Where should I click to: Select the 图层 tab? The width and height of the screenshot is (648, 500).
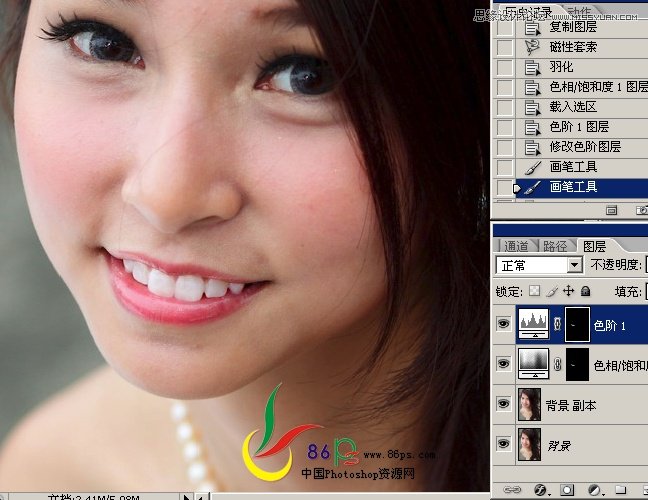click(x=594, y=246)
